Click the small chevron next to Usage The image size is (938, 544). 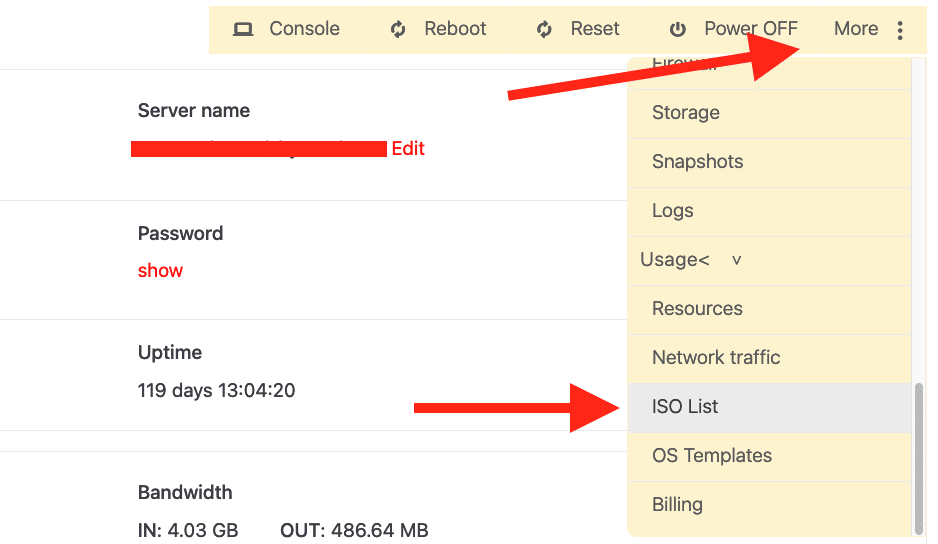737,260
